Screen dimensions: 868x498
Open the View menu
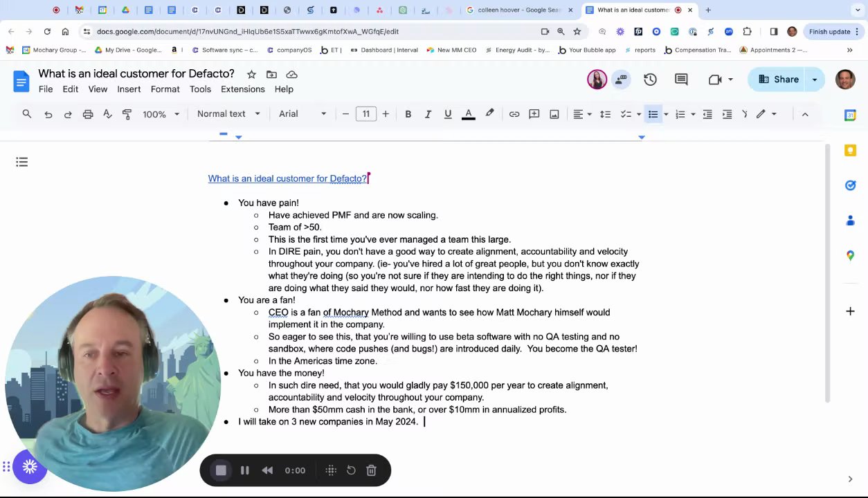point(98,89)
